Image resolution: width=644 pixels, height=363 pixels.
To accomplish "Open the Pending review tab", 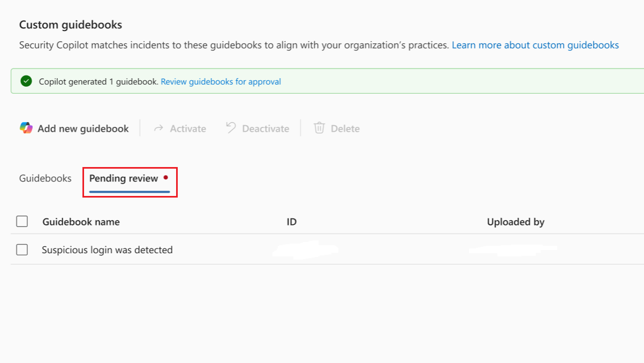I will point(123,178).
